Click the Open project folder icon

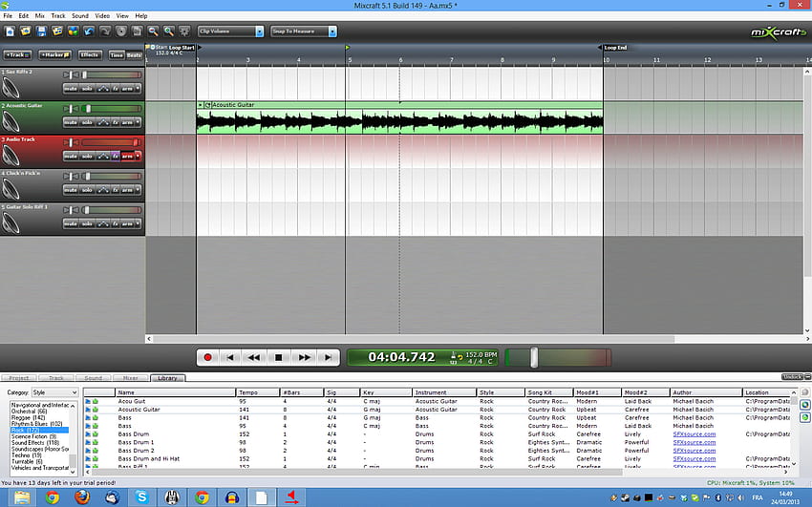26,32
